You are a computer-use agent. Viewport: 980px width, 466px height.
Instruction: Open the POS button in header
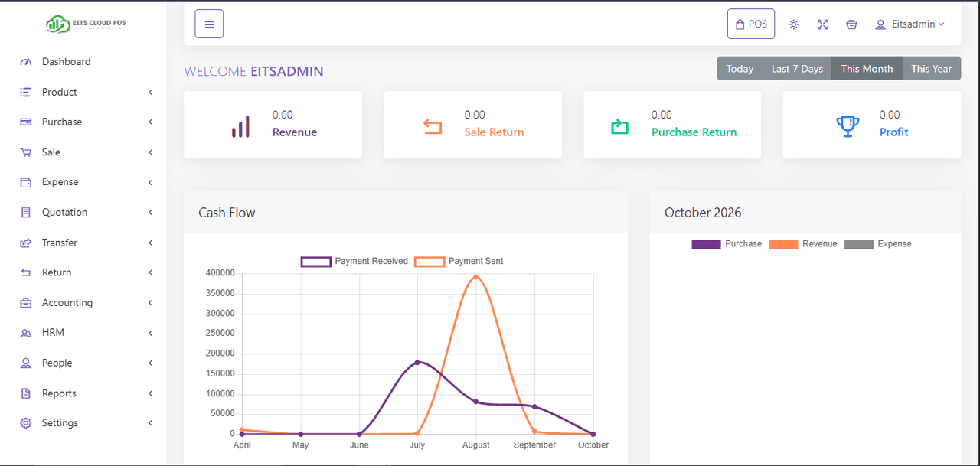[751, 24]
